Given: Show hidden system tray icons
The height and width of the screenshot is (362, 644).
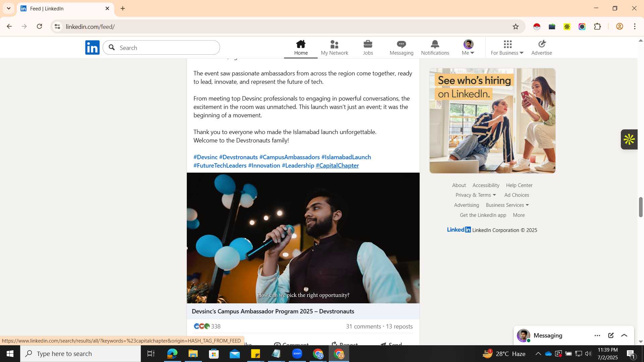Looking at the screenshot, I should (x=538, y=354).
